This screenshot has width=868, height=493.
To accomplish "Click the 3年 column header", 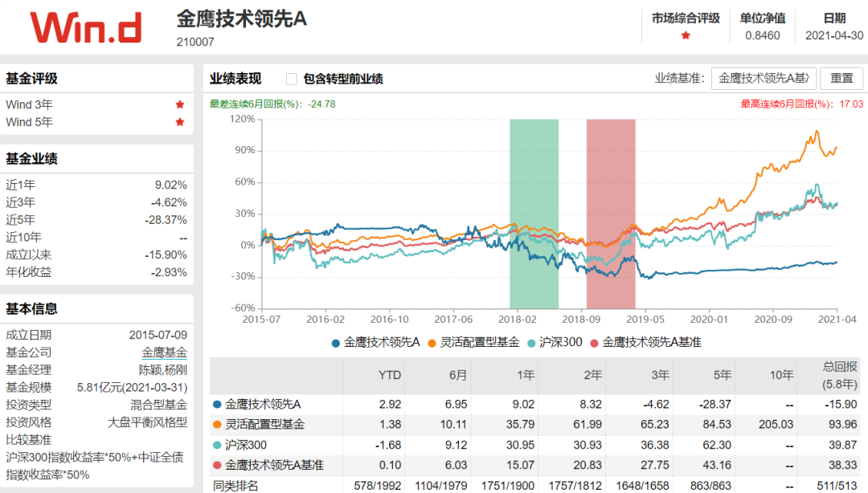I will point(660,375).
